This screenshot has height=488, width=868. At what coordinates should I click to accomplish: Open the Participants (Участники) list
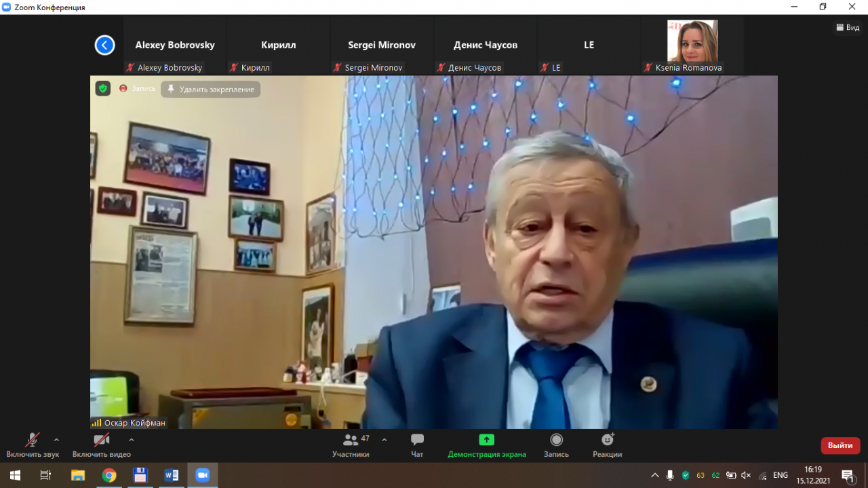[x=351, y=445]
